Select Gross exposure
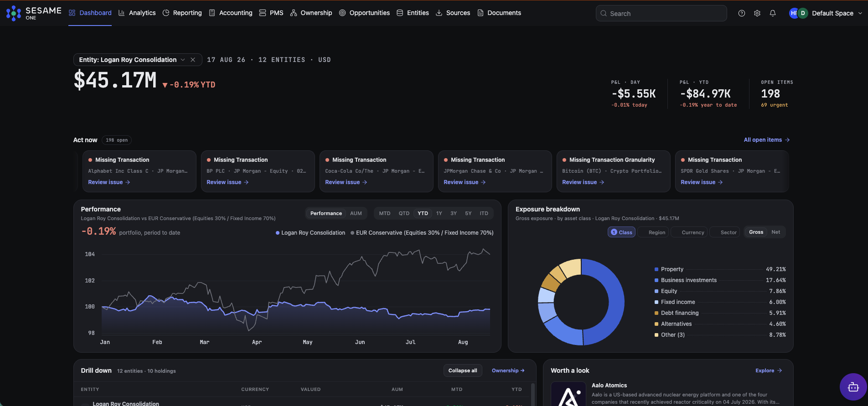The height and width of the screenshot is (406, 868). 756,232
